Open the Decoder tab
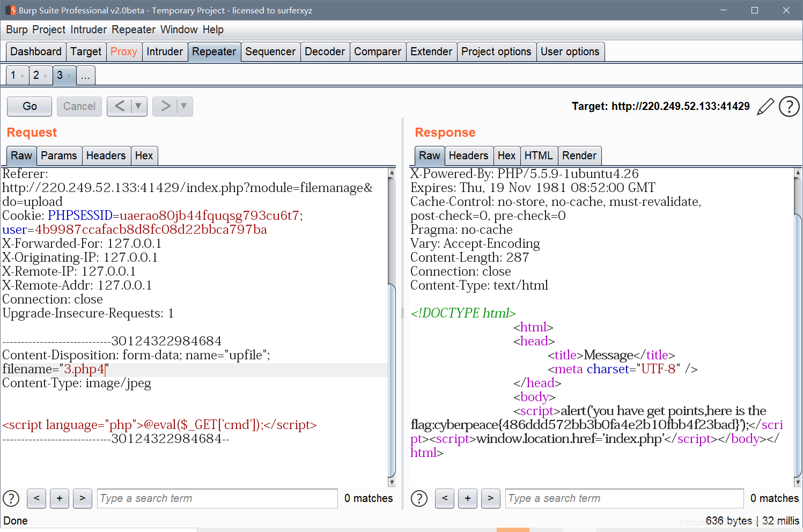This screenshot has height=532, width=803. pyautogui.click(x=325, y=51)
